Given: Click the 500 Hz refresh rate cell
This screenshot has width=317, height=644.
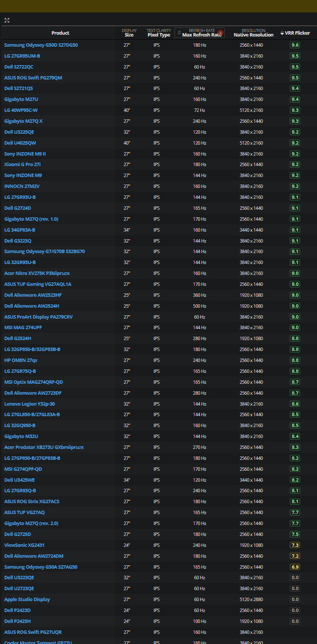Looking at the screenshot, I should coord(199,306).
